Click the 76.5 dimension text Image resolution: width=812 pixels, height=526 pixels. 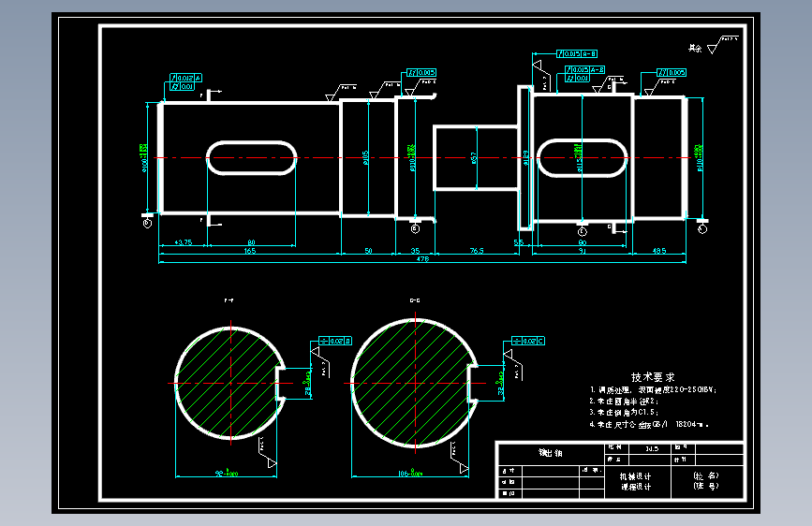477,251
